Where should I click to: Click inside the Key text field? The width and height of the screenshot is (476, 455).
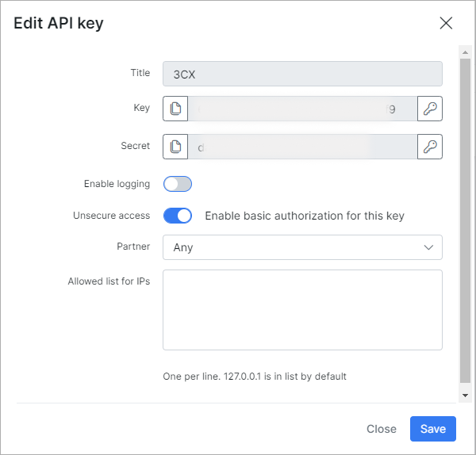[301, 109]
